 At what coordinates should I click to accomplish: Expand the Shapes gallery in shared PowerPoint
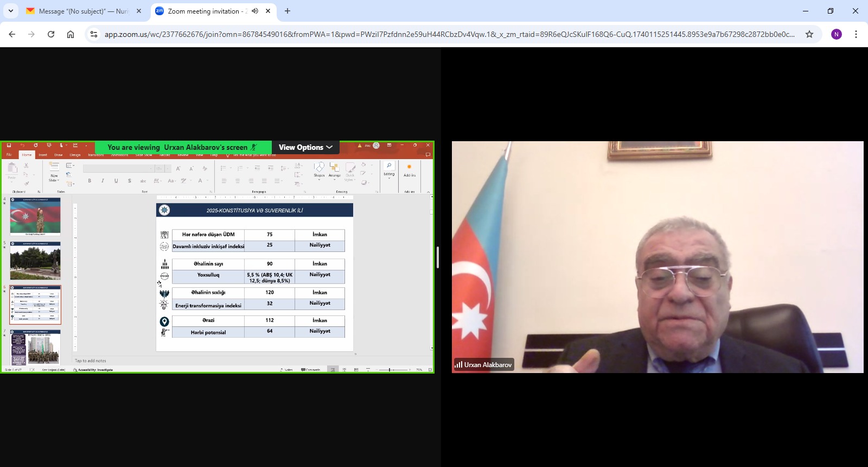319,169
